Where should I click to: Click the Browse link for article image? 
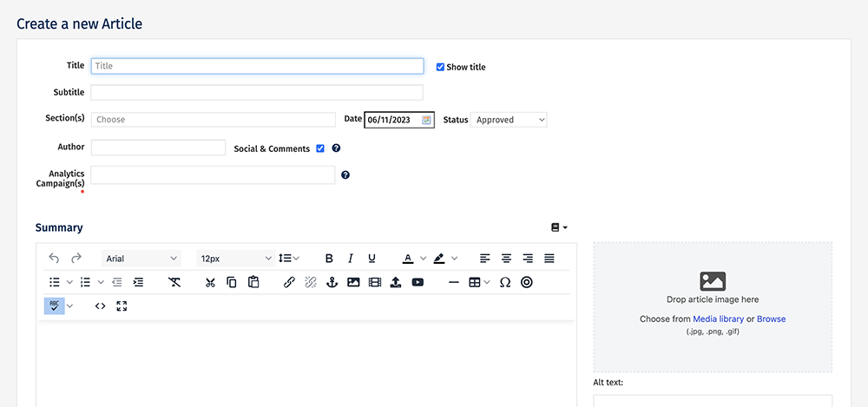pos(771,319)
